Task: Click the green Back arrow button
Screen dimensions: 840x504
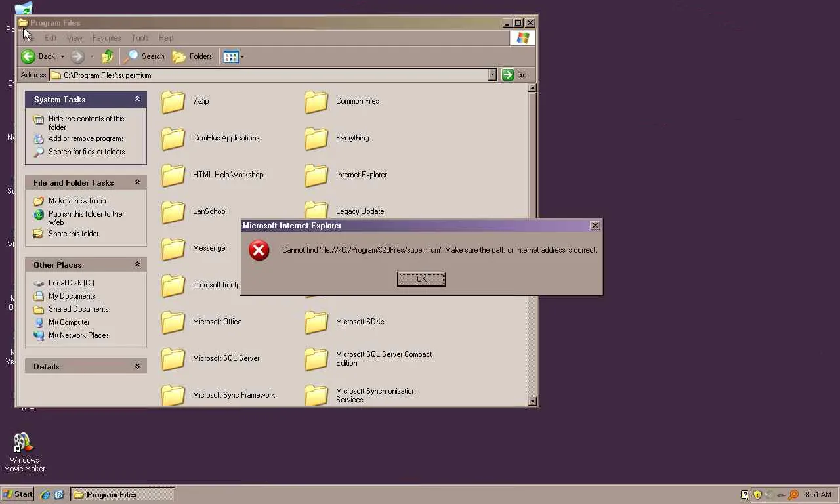Action: [x=28, y=56]
